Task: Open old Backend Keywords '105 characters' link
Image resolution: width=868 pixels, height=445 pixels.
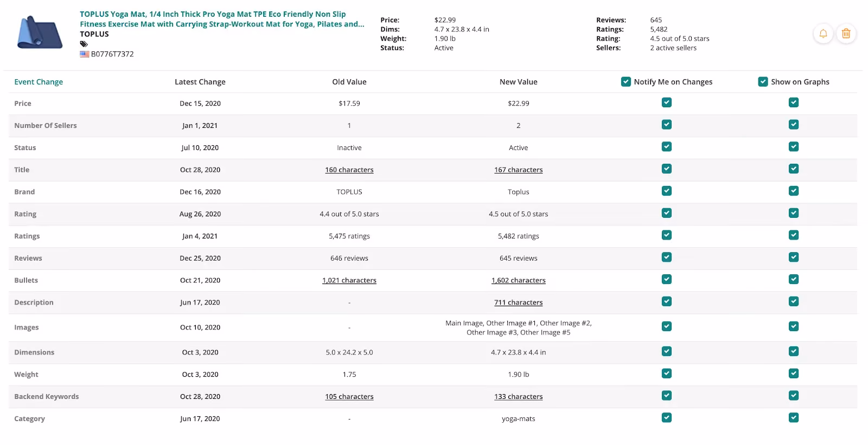Action: (349, 397)
